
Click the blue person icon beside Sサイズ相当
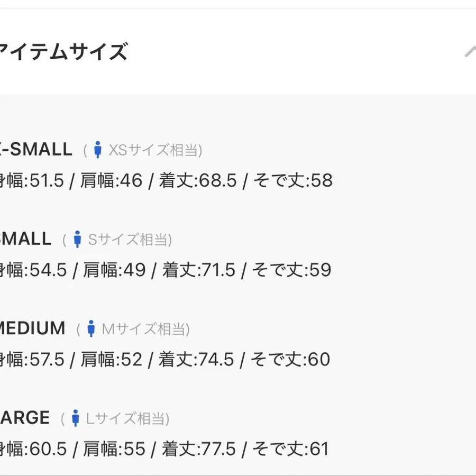[x=77, y=240]
